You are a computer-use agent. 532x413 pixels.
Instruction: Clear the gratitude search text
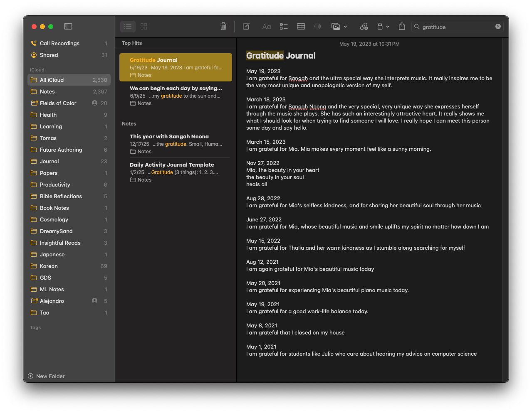pyautogui.click(x=498, y=27)
